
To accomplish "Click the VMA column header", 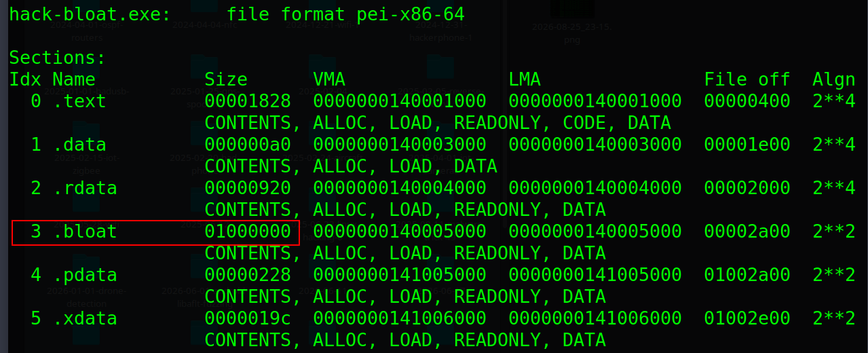I will [x=329, y=79].
